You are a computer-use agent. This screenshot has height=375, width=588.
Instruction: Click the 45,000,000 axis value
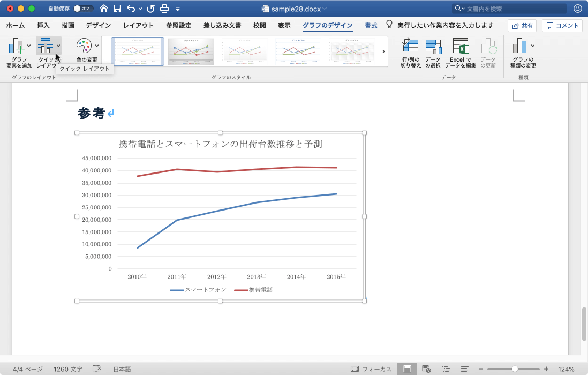pos(97,158)
